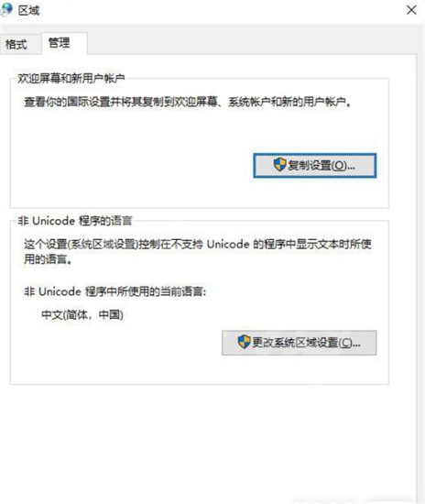Click the 这个设置(系统区域设置) description paragraph

click(198, 251)
